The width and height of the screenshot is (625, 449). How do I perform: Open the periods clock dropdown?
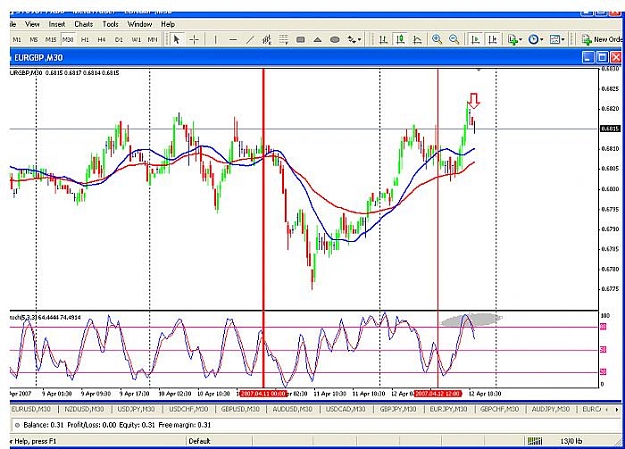pyautogui.click(x=536, y=39)
